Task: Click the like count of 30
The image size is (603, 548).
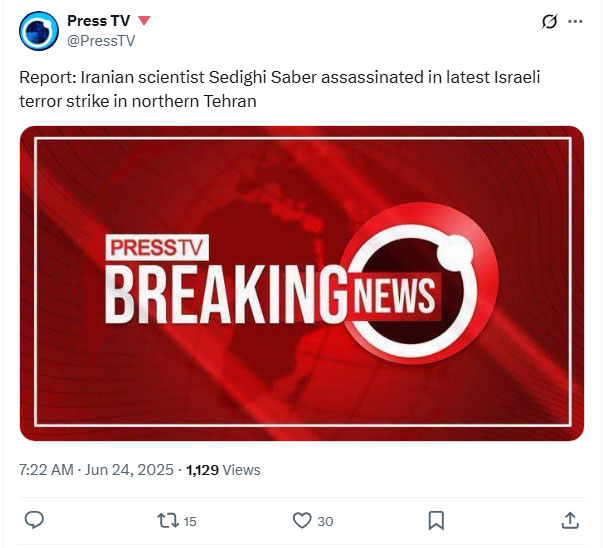Action: pyautogui.click(x=325, y=521)
